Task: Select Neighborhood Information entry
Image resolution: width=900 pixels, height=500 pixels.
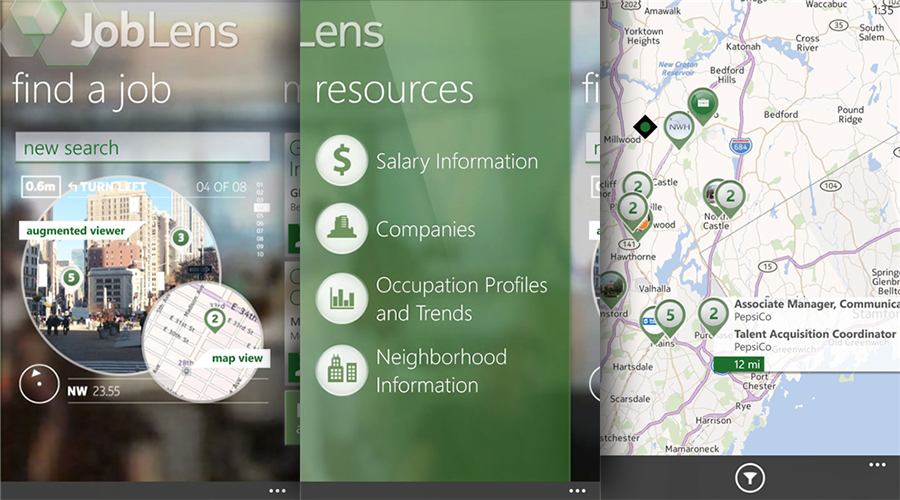Action: click(x=441, y=371)
